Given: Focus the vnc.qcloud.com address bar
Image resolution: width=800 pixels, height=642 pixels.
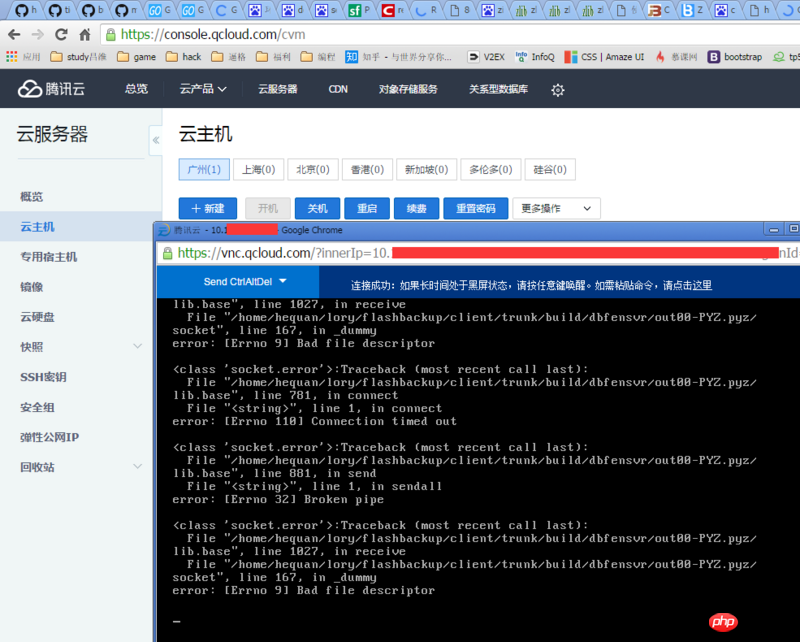Looking at the screenshot, I should [479, 253].
